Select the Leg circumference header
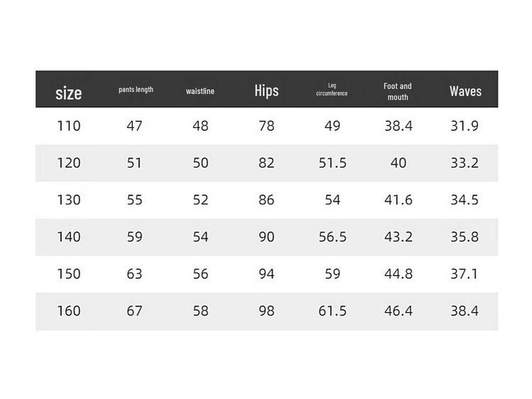 (x=332, y=89)
